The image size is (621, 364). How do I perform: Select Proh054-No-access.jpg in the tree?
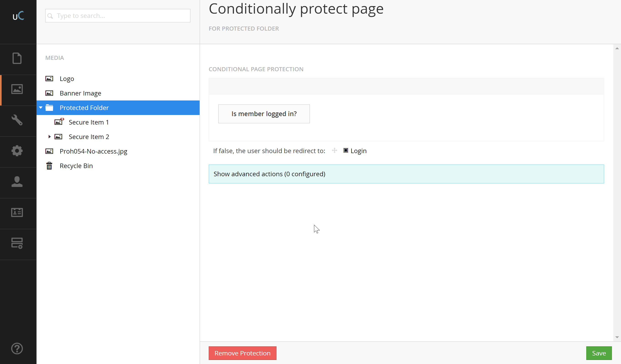93,151
